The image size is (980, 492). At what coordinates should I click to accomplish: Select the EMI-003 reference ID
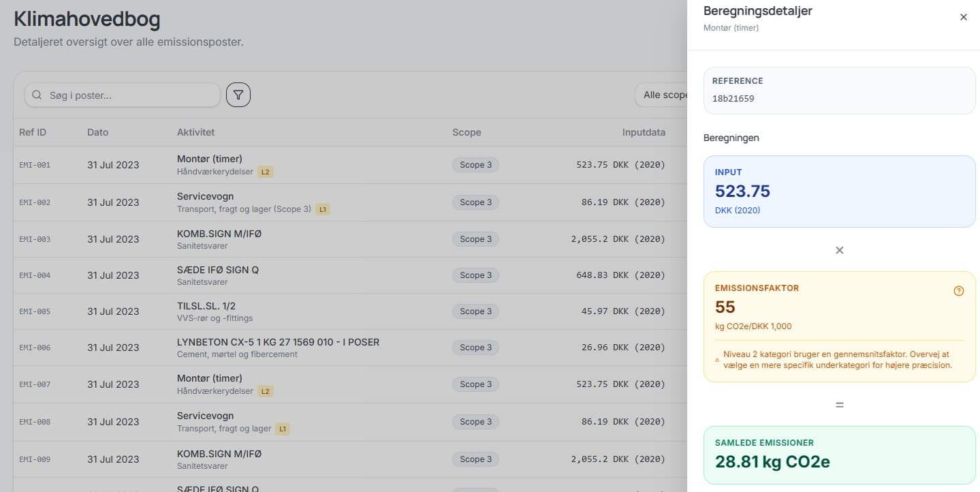[35, 239]
